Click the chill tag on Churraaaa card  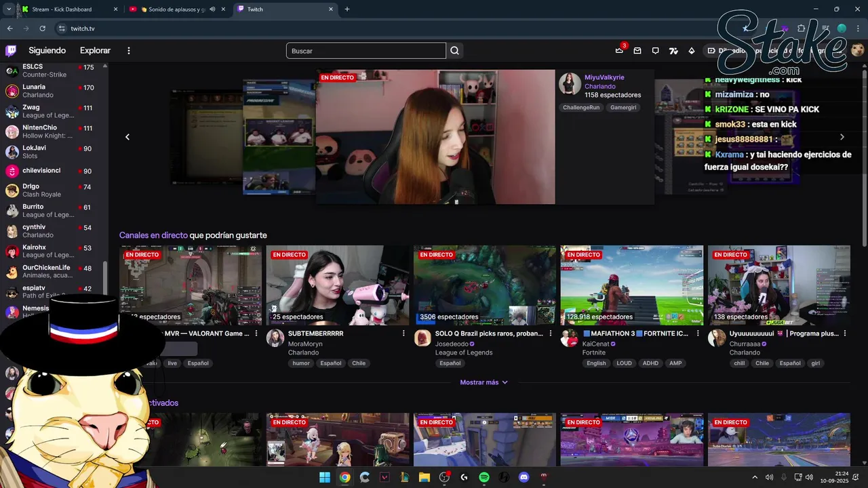point(739,363)
